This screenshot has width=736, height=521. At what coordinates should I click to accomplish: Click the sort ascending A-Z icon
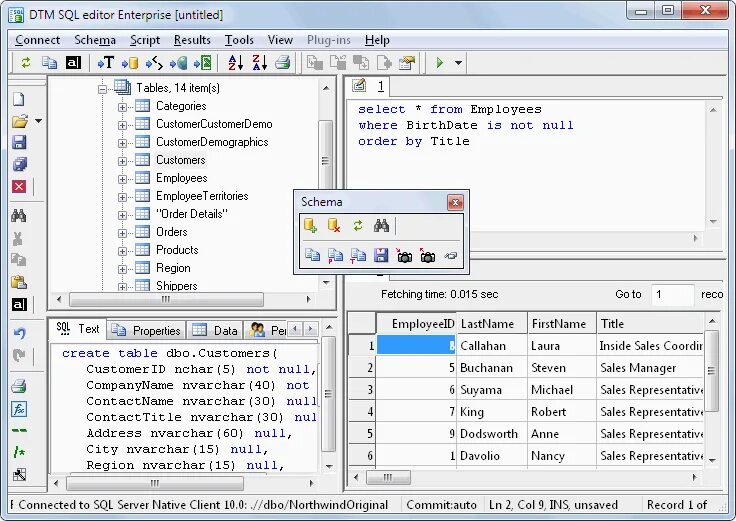236,62
